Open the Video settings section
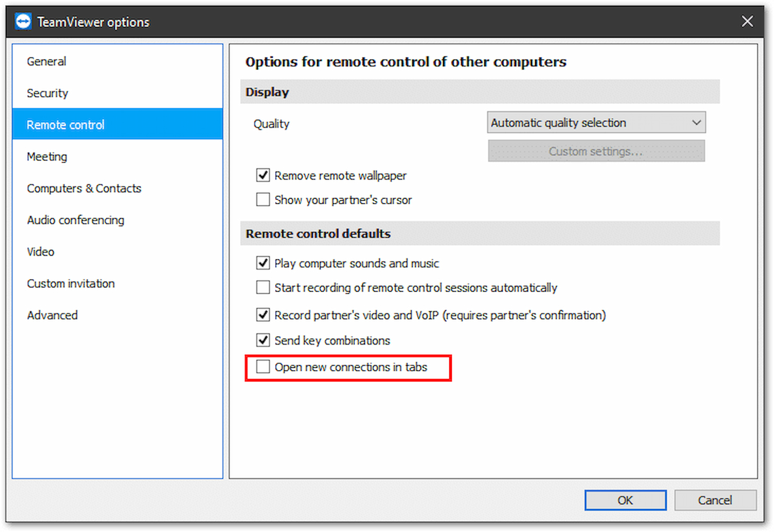 pos(40,251)
